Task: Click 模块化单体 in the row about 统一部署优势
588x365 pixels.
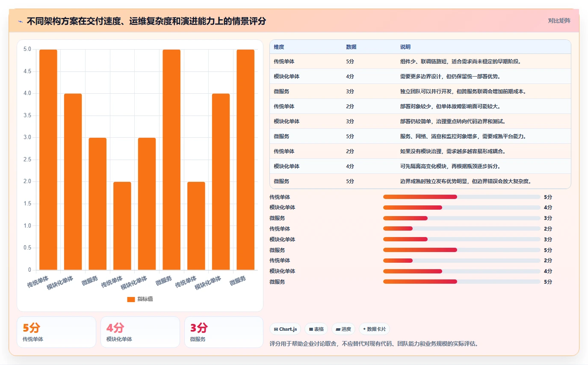Action: tap(287, 77)
